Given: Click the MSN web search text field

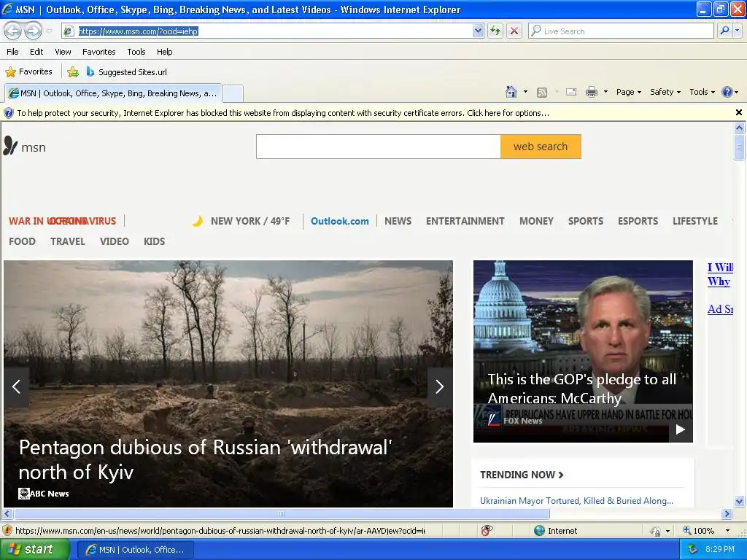Looking at the screenshot, I should point(379,147).
